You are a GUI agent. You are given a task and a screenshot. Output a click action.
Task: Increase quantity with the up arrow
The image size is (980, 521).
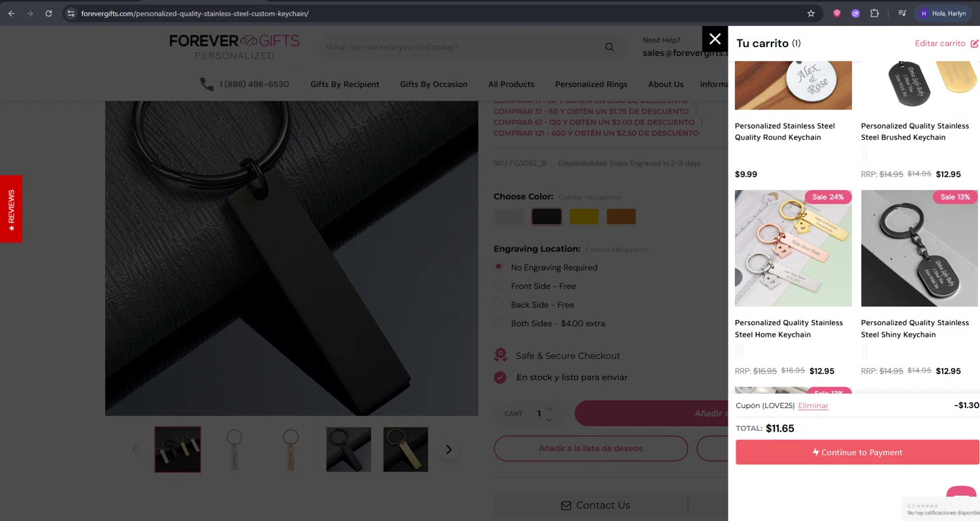pyautogui.click(x=549, y=409)
